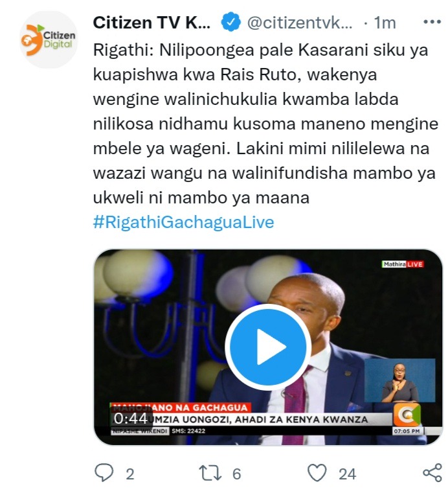The width and height of the screenshot is (448, 495).
Task: Click the reply speech bubble icon
Action: click(104, 472)
